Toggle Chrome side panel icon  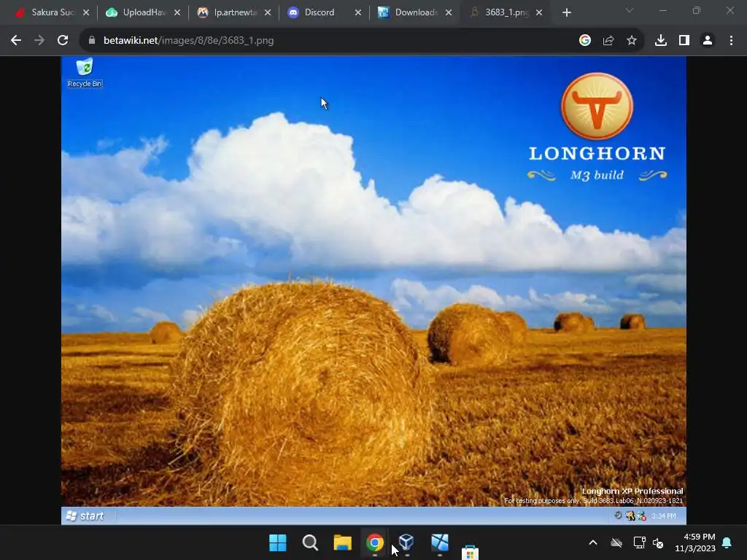click(684, 41)
